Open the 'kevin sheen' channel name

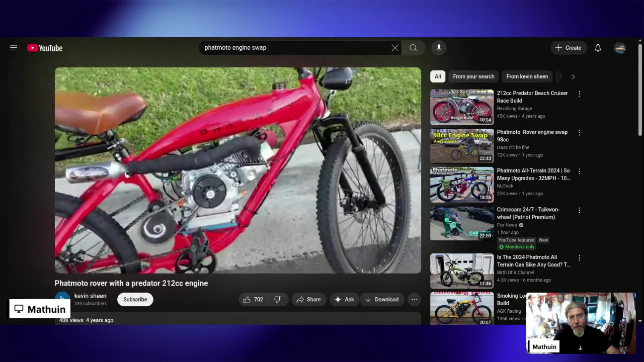pyautogui.click(x=90, y=296)
